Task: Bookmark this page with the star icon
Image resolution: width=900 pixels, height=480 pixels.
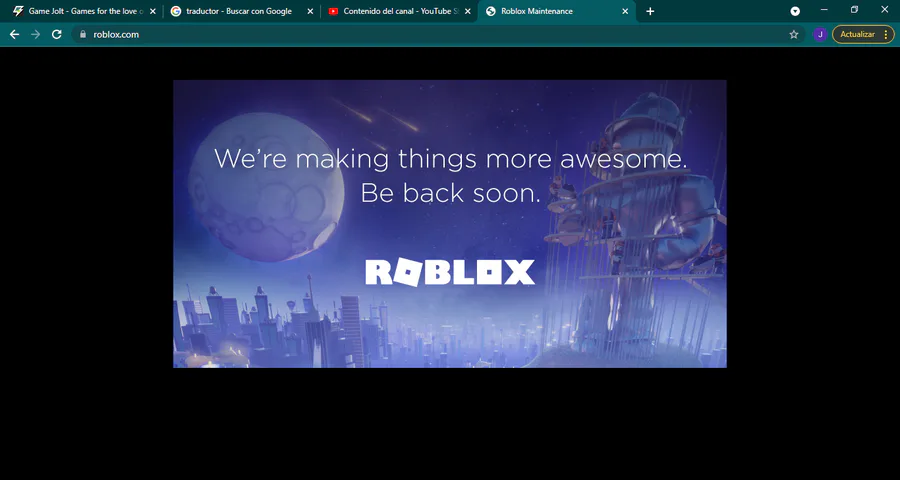Action: pos(794,34)
